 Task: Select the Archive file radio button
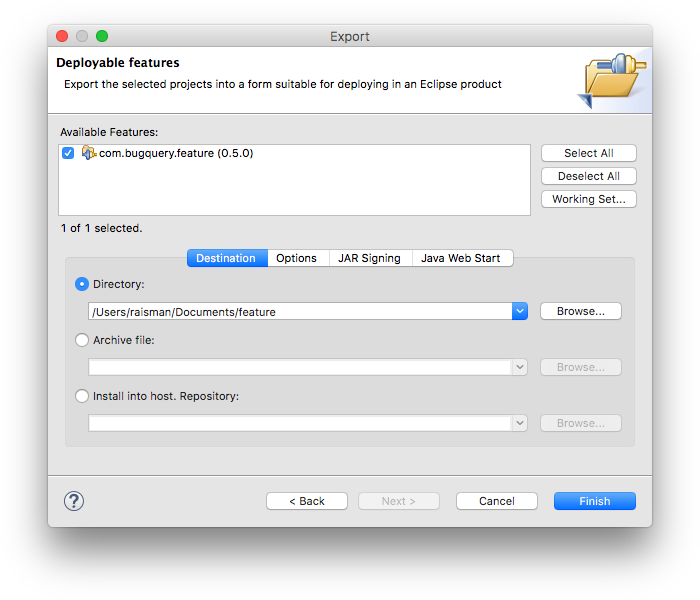[x=82, y=340]
